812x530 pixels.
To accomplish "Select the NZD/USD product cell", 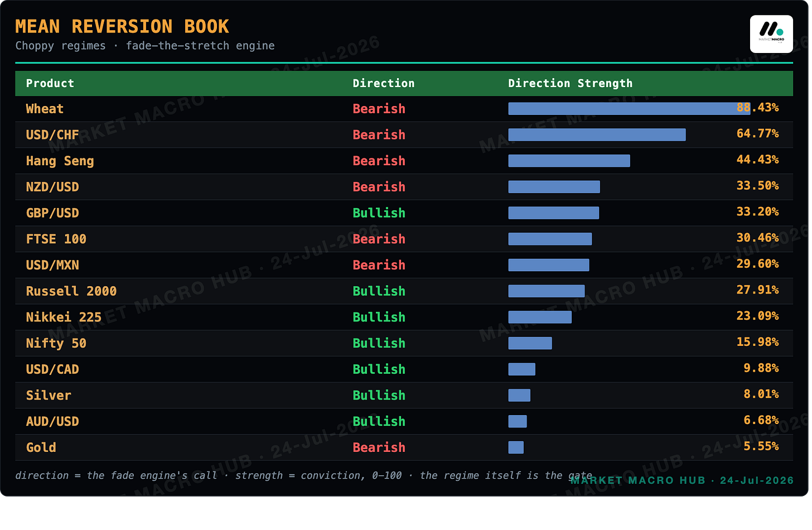I will pos(52,187).
